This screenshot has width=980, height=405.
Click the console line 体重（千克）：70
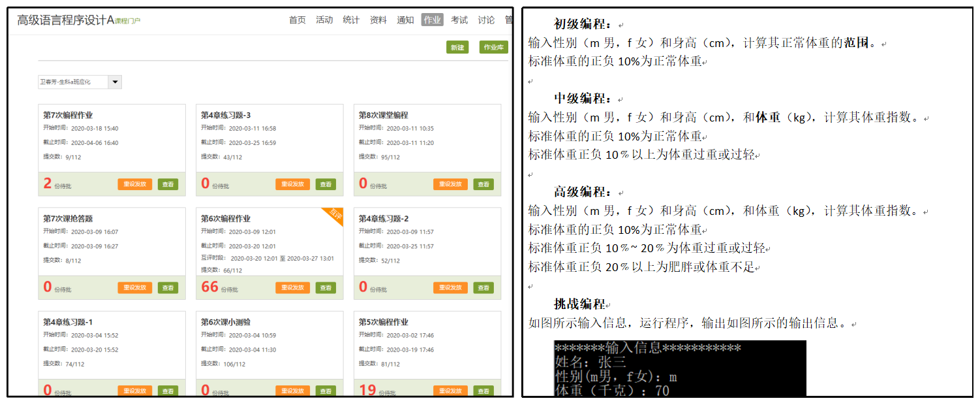point(612,391)
